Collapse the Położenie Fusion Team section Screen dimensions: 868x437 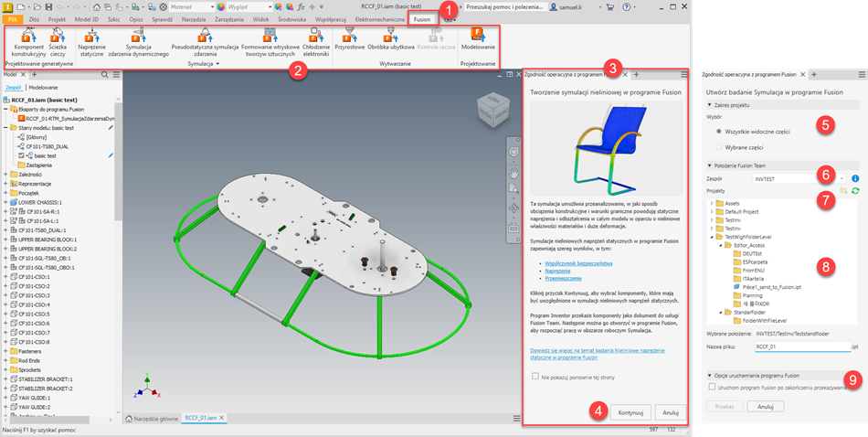click(710, 165)
